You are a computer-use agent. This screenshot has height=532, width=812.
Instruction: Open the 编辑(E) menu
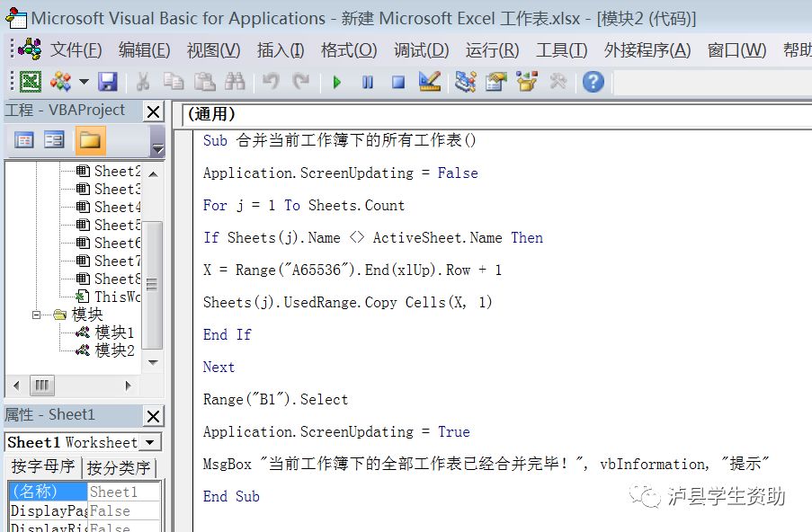tap(144, 50)
